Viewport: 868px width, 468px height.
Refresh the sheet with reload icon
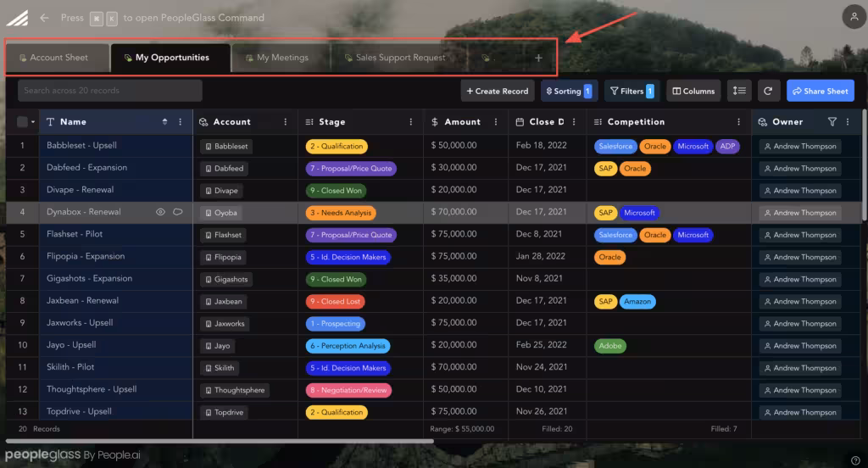click(x=768, y=91)
